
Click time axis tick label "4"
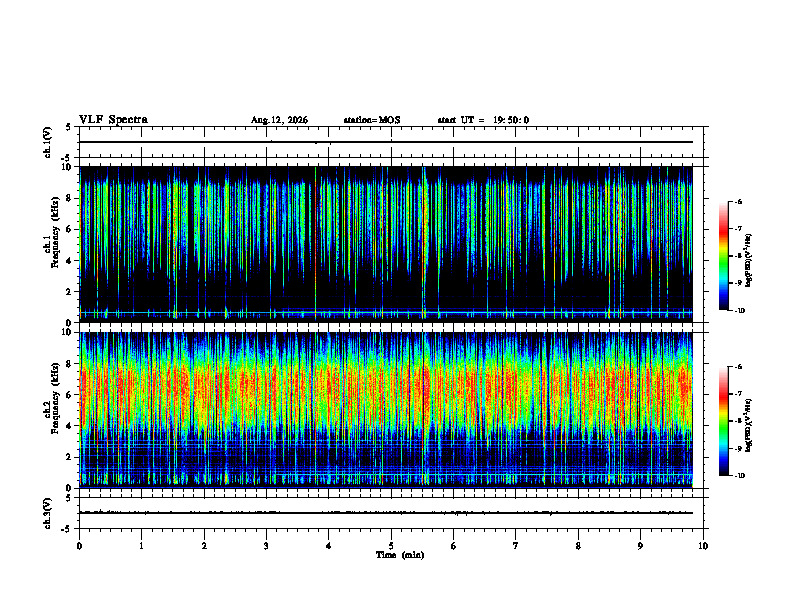329,545
